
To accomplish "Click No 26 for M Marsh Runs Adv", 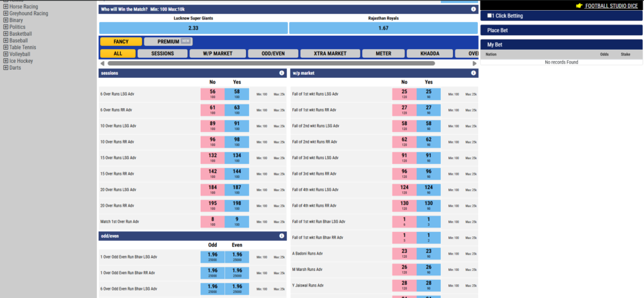I will [x=404, y=270].
